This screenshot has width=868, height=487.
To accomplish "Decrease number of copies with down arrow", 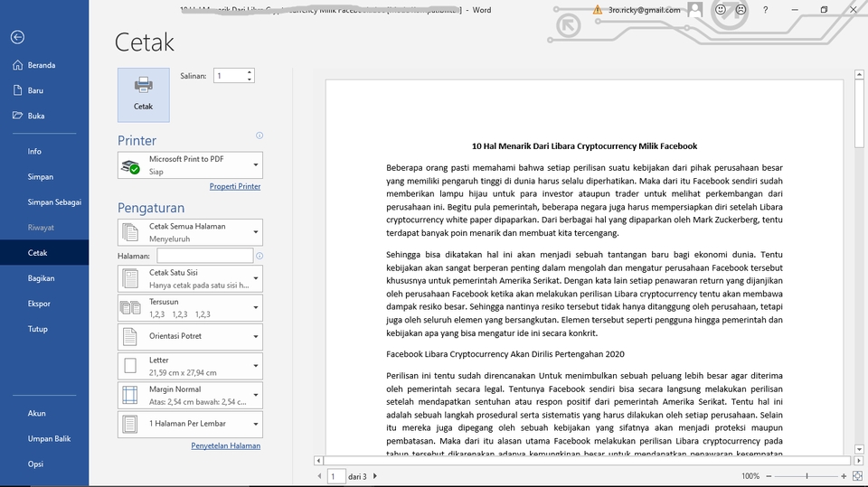I will point(250,80).
